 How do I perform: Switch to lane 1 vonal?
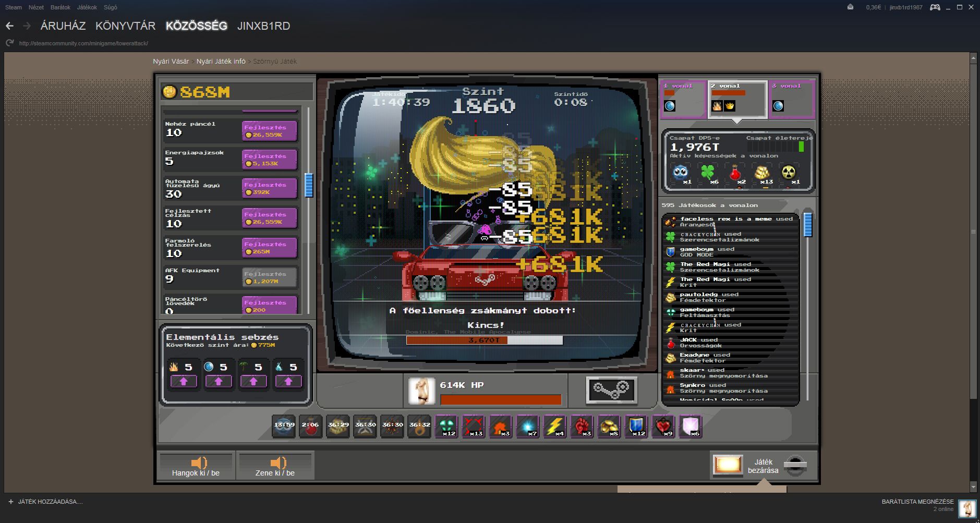click(x=683, y=99)
